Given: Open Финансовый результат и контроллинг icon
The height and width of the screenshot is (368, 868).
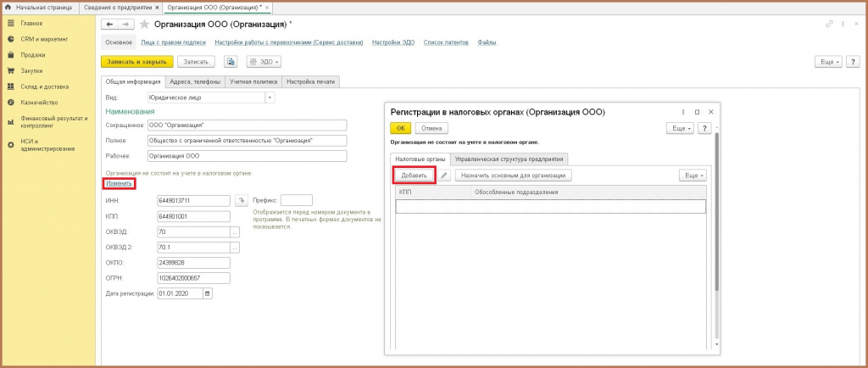Looking at the screenshot, I should tap(10, 122).
